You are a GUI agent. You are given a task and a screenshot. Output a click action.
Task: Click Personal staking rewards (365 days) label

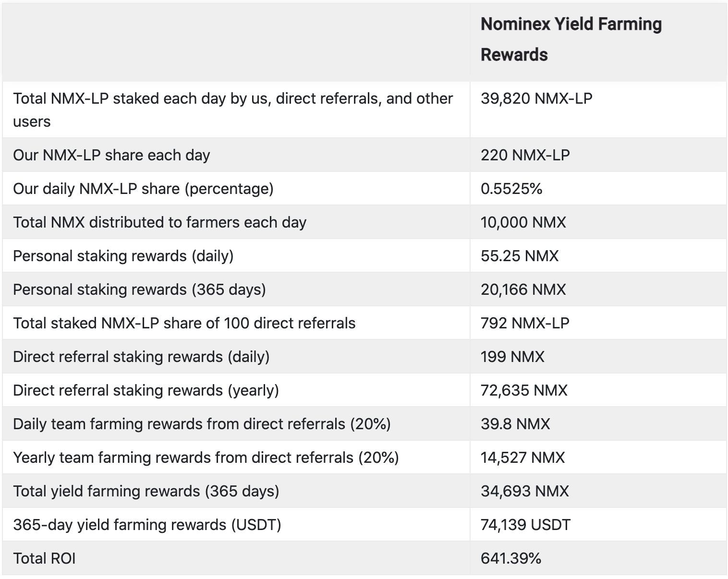pyautogui.click(x=139, y=289)
